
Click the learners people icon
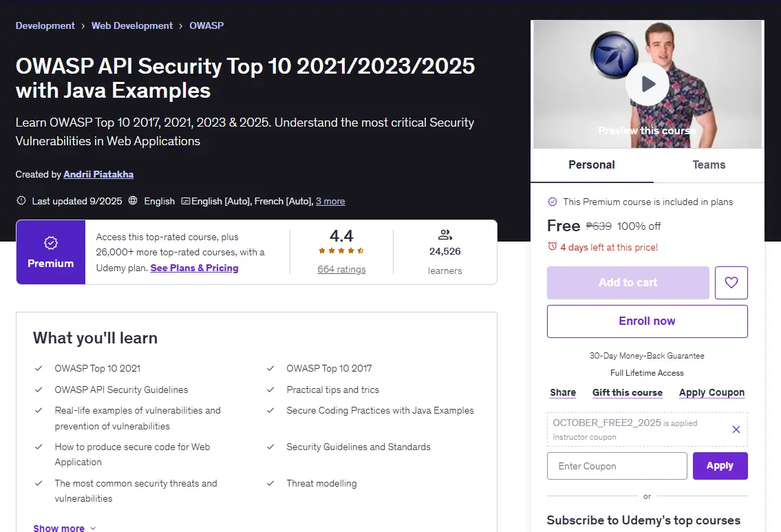tap(445, 235)
